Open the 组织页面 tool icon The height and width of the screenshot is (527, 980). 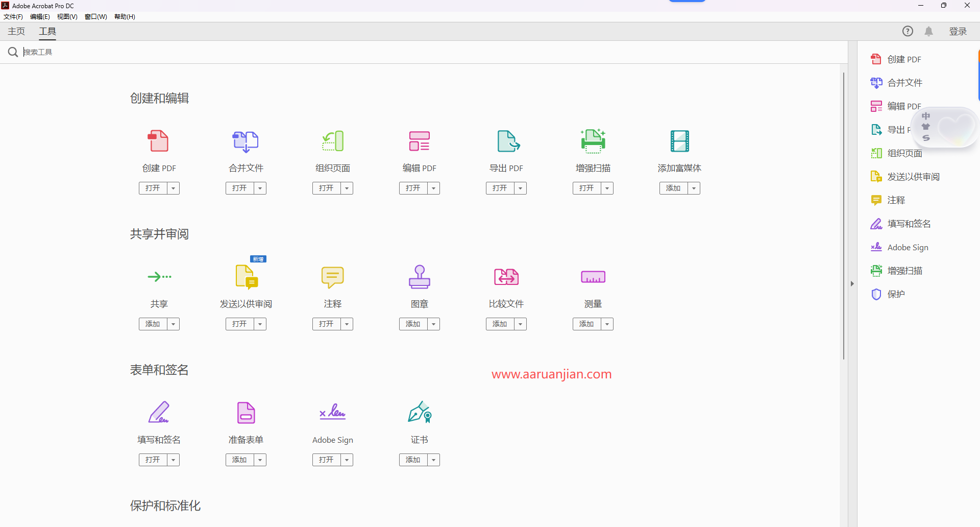point(332,141)
